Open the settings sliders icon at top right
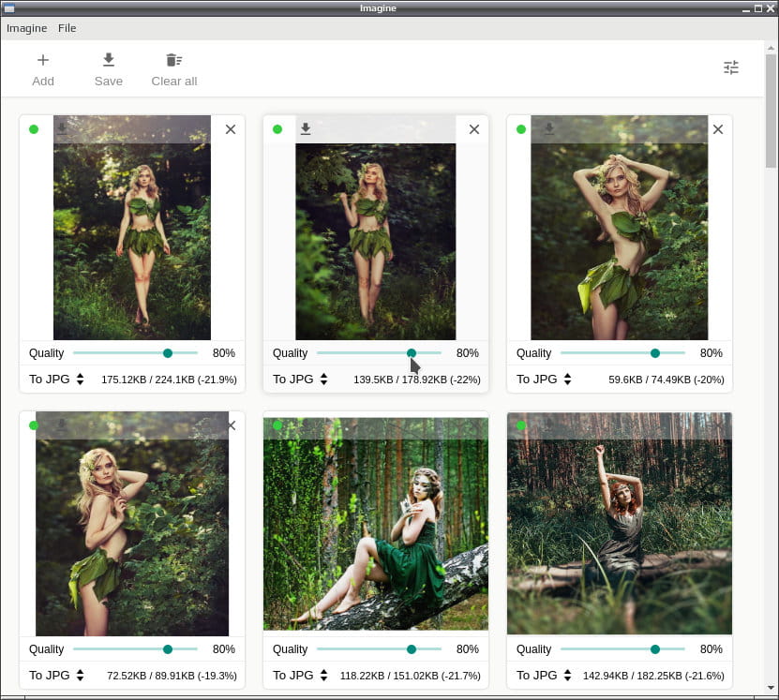The height and width of the screenshot is (700, 779). [731, 67]
